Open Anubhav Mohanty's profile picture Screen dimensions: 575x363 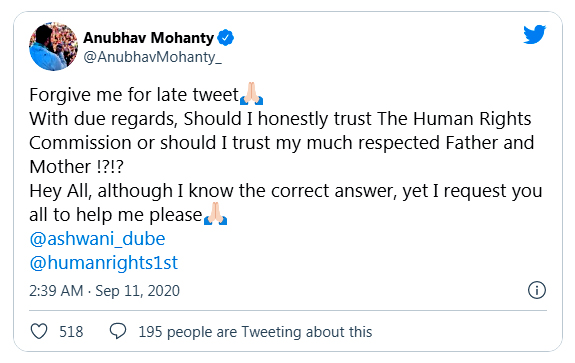pyautogui.click(x=54, y=46)
